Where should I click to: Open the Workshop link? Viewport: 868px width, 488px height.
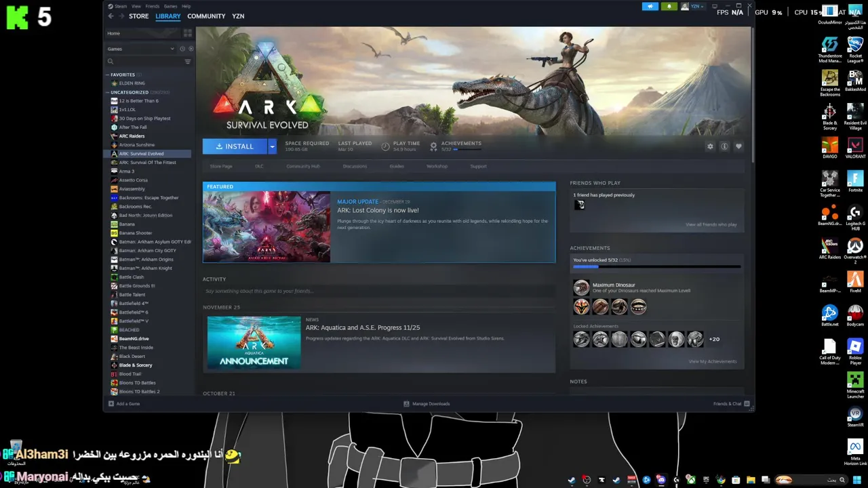437,166
